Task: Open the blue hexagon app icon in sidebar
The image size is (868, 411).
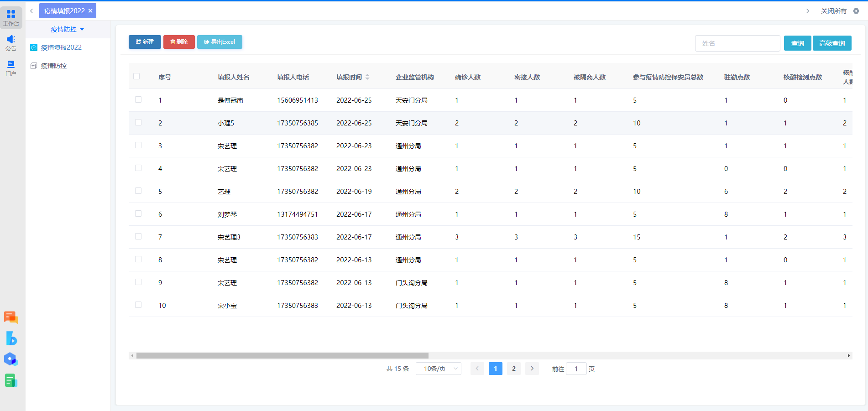Action: 11,359
